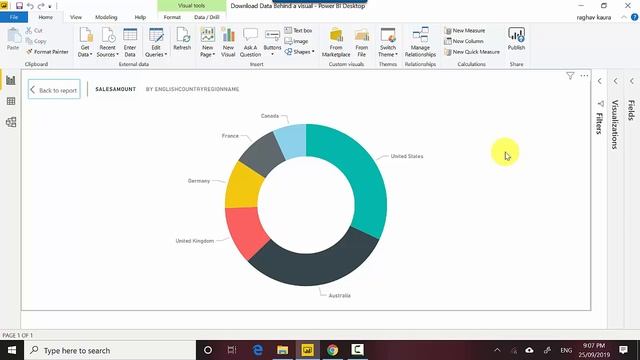Click the visual filter funnel icon

click(570, 76)
